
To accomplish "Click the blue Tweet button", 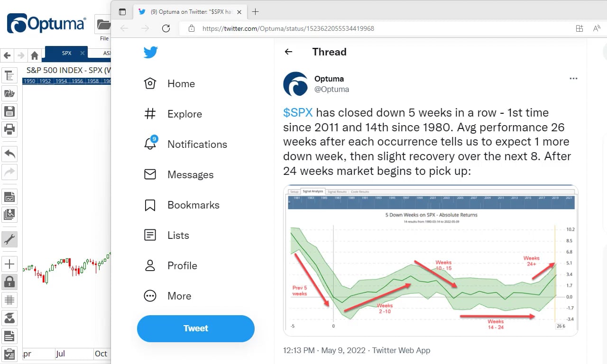I will [x=196, y=328].
